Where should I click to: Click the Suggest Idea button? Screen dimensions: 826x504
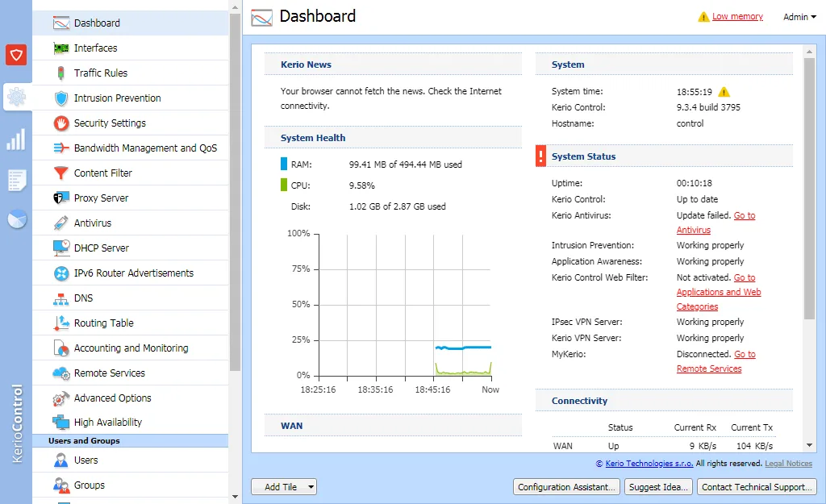tap(658, 487)
